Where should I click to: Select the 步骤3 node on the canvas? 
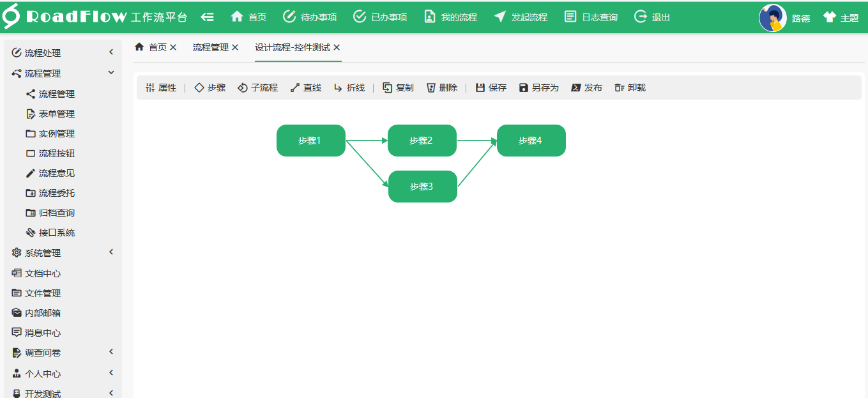click(422, 186)
